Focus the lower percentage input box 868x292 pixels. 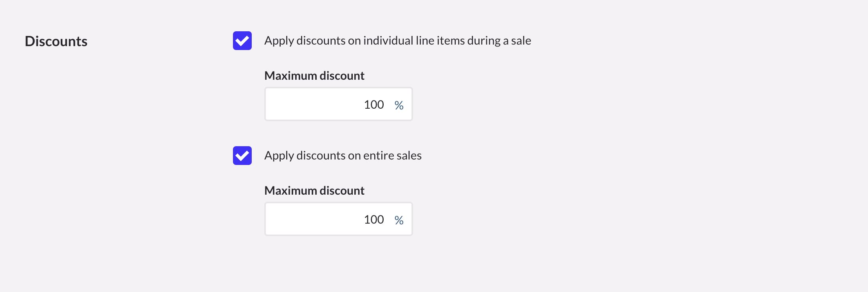[339, 219]
